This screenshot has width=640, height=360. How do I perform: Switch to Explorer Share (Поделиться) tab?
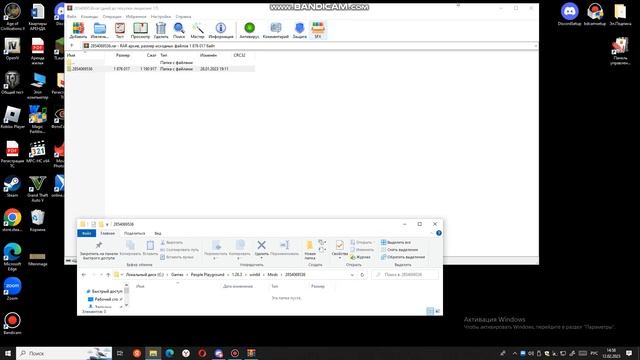(134, 233)
